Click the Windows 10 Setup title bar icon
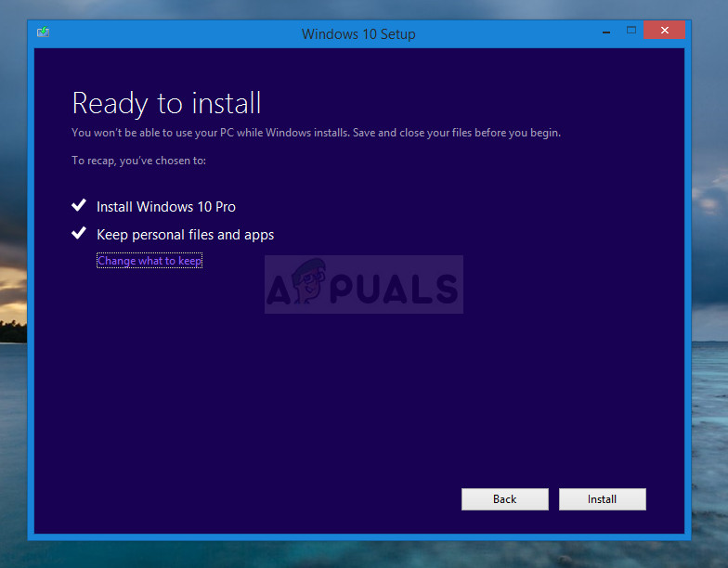This screenshot has width=728, height=568. (43, 32)
